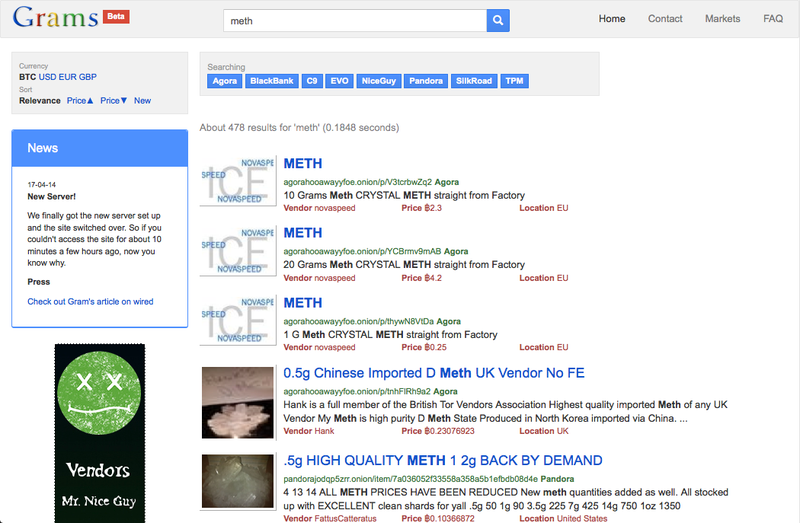Open thumbnail of the HIGH QUALITY listing
Image resolution: width=800 pixels, height=523 pixels.
(x=238, y=481)
